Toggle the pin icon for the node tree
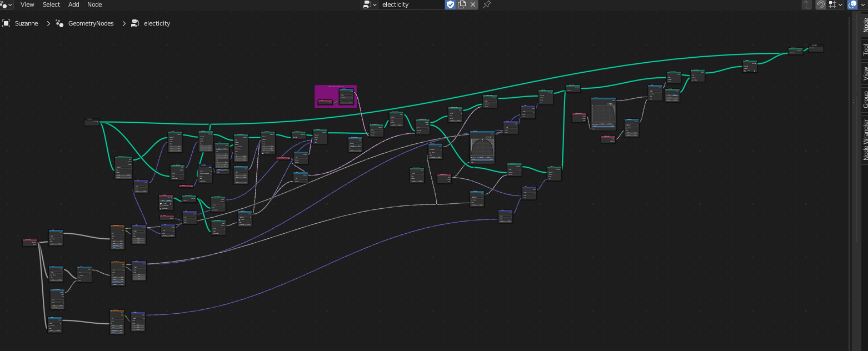The width and height of the screenshot is (868, 351). click(x=486, y=4)
